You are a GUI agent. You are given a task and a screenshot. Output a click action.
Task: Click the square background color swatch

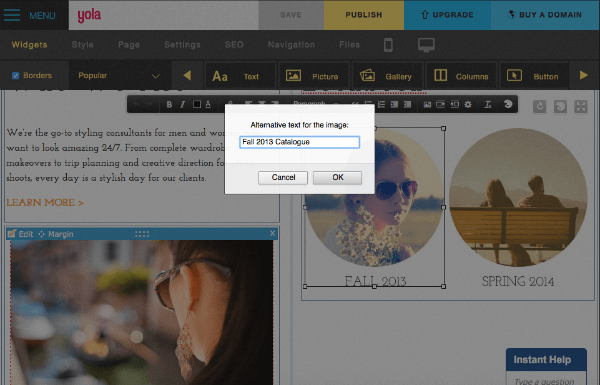[x=197, y=104]
